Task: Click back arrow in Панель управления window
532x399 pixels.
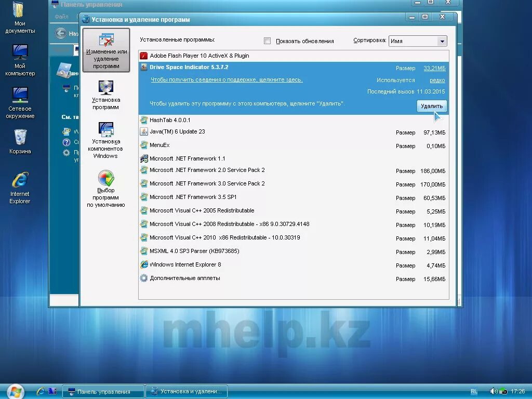Action: 61,33
